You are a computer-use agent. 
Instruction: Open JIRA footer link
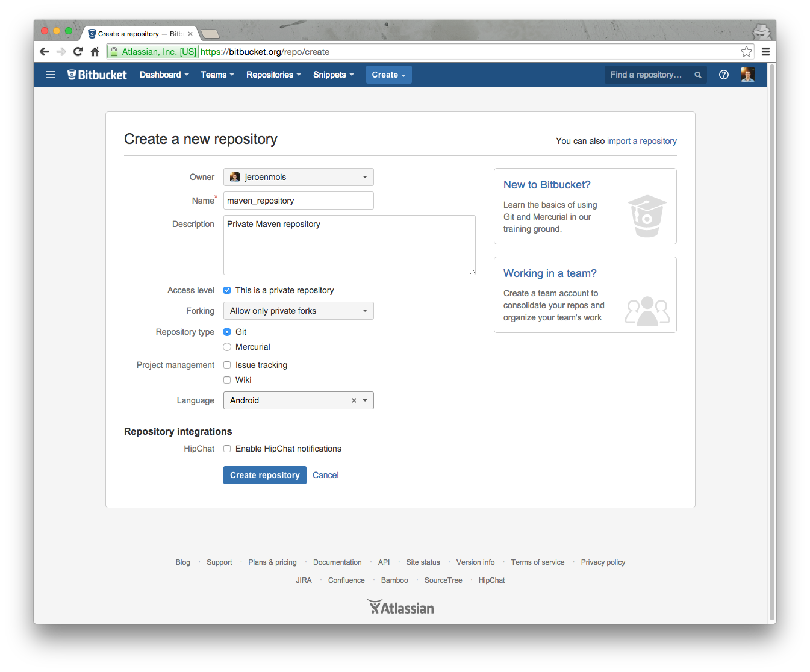[x=304, y=580]
